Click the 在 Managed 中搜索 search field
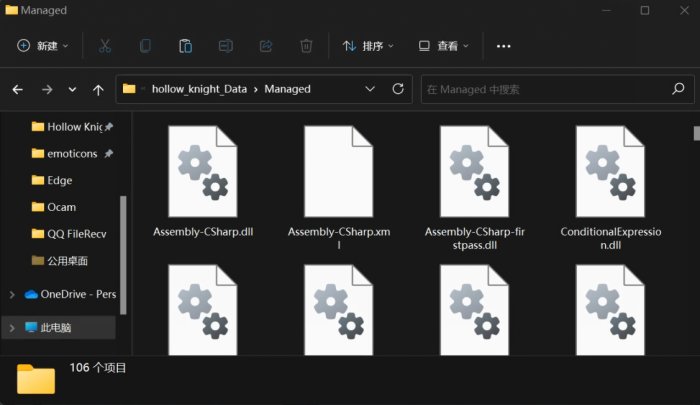The height and width of the screenshot is (405, 700). click(x=557, y=89)
